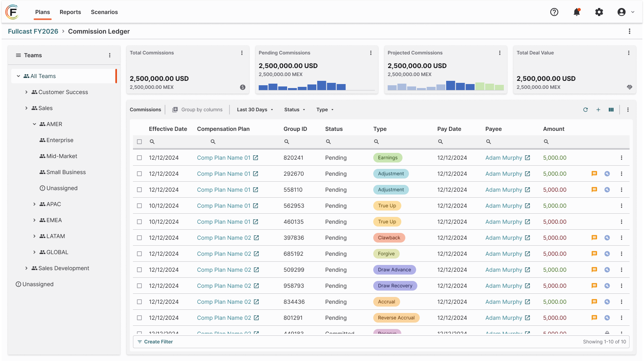The image size is (644, 361).
Task: Select the Draw Advance row checkbox
Action: [139, 270]
